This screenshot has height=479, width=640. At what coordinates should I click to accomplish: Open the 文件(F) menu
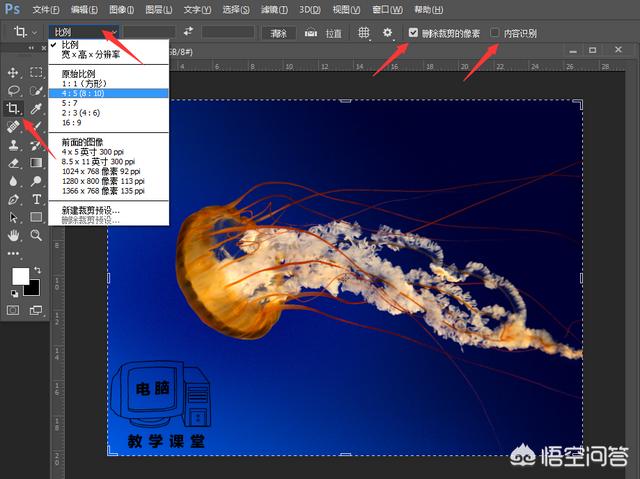coord(46,9)
